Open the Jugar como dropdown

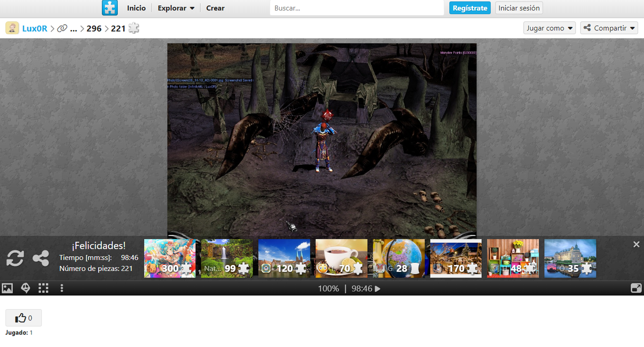pos(549,28)
